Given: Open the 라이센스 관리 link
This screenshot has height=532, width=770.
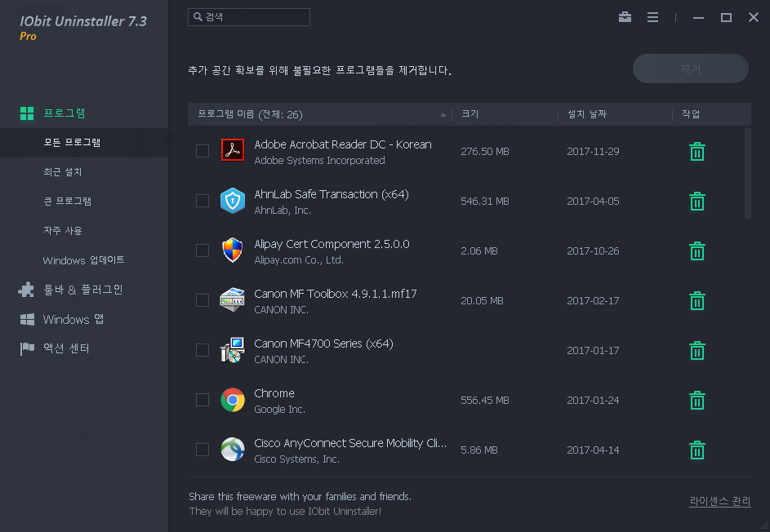Looking at the screenshot, I should (x=720, y=501).
